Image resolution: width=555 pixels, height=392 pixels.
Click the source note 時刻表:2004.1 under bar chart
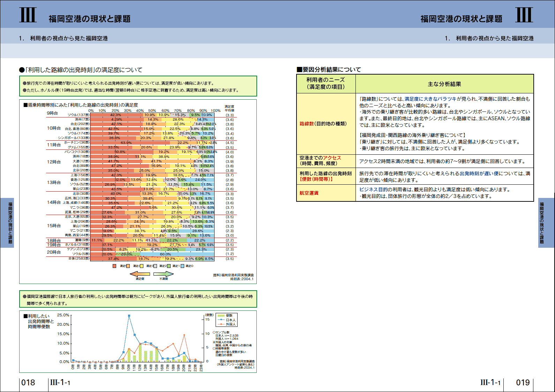(x=242, y=279)
